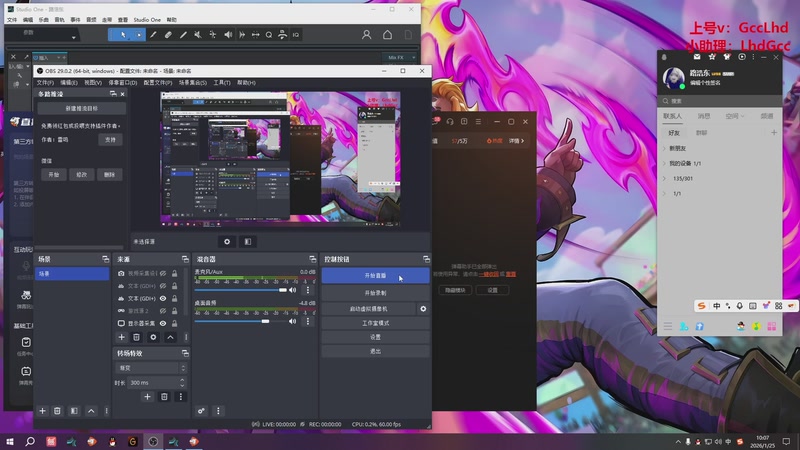Switch to the 联系人 tab in QQ
800x450 pixels.
point(672,116)
